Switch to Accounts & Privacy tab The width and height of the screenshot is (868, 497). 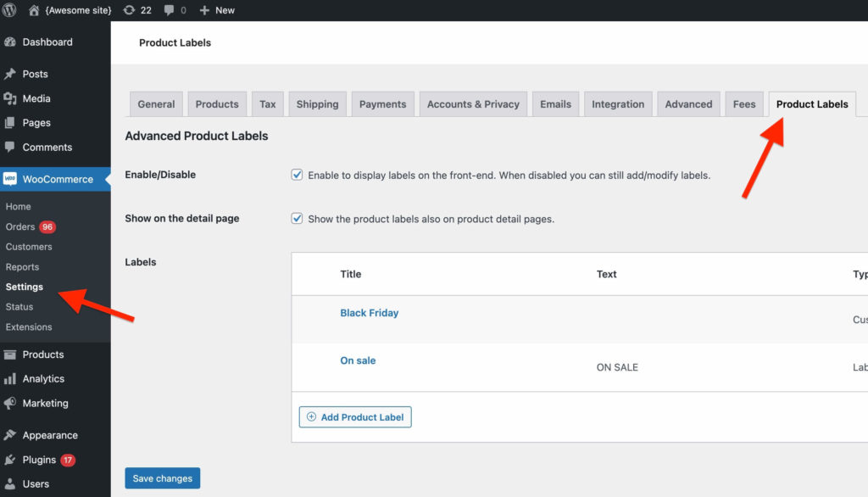coord(473,104)
